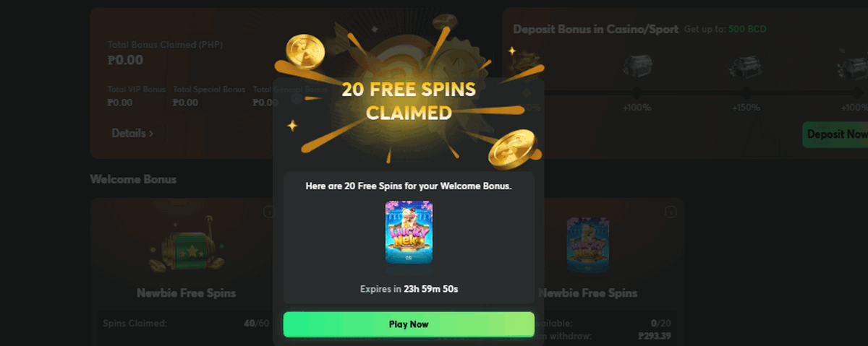Click the Expires in countdown timer
868x346 pixels.
click(409, 289)
